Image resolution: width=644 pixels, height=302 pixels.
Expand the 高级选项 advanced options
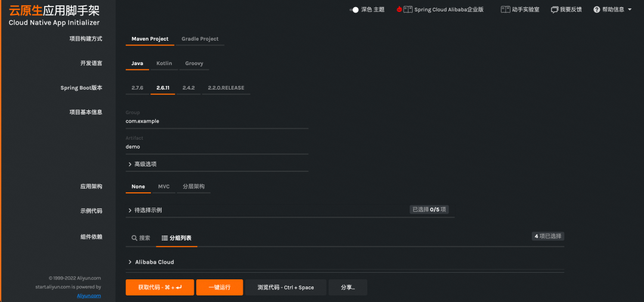217,164
